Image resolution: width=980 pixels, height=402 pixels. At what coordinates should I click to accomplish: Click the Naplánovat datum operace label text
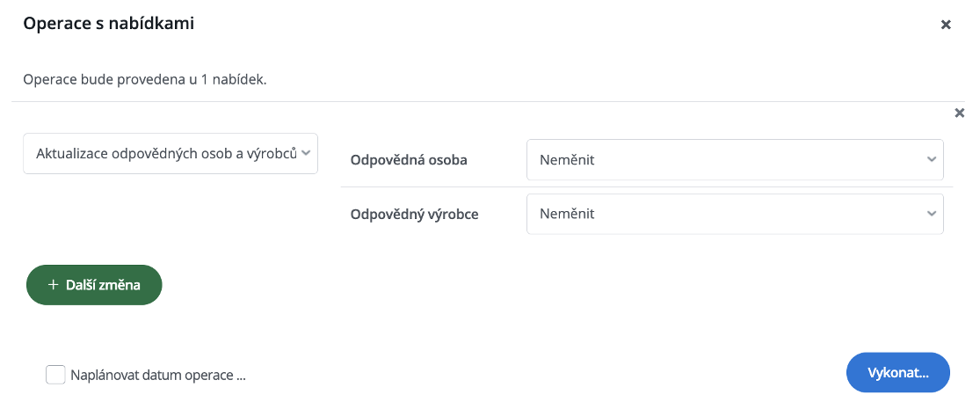158,376
